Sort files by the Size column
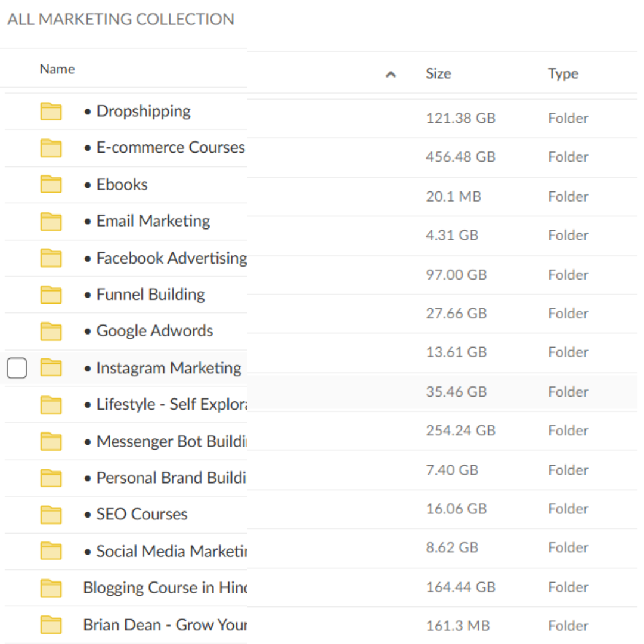The height and width of the screenshot is (644, 644). [438, 73]
